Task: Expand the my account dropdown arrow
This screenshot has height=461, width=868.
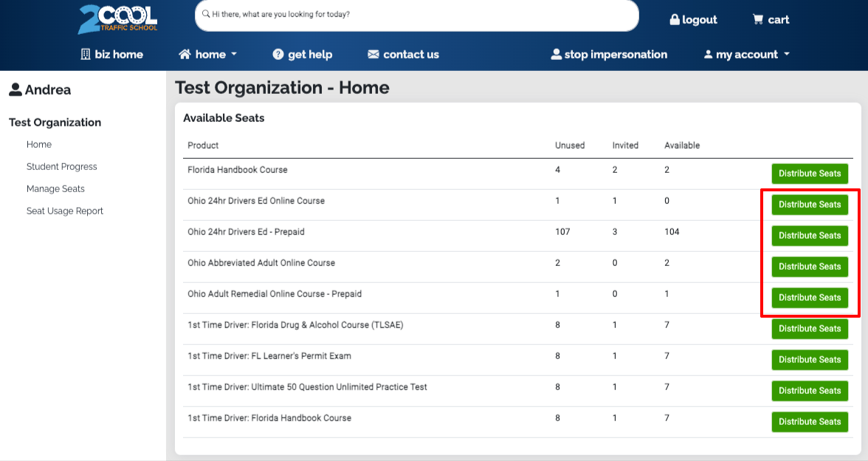Action: click(787, 55)
